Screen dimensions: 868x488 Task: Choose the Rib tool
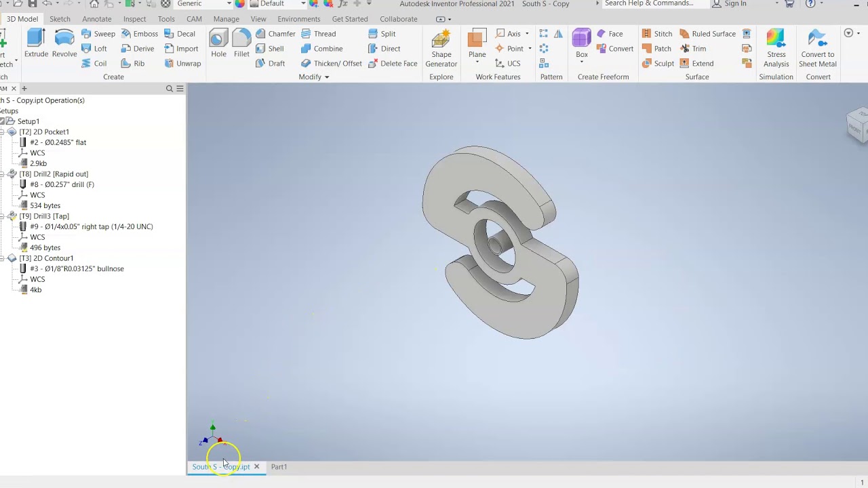coord(133,64)
